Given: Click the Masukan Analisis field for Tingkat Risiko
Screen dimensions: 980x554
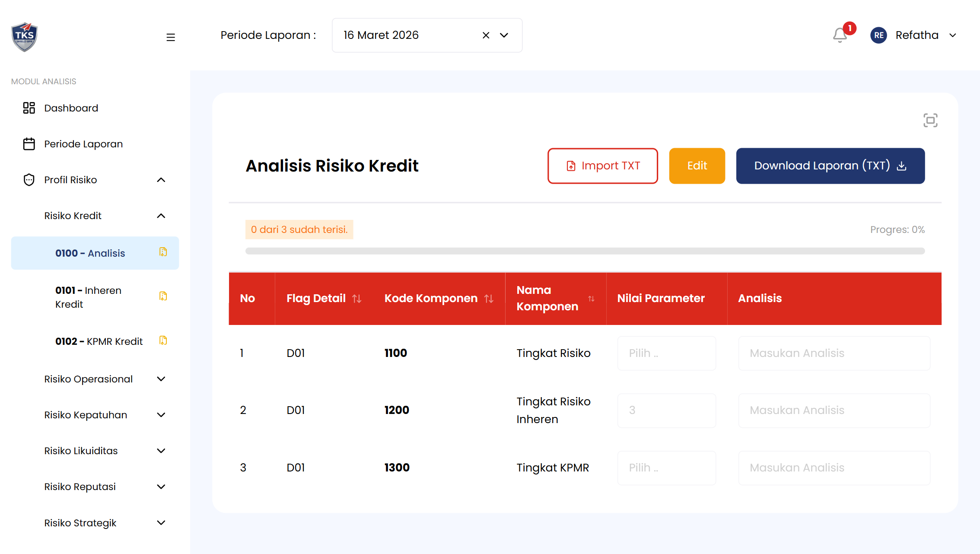Looking at the screenshot, I should [834, 353].
